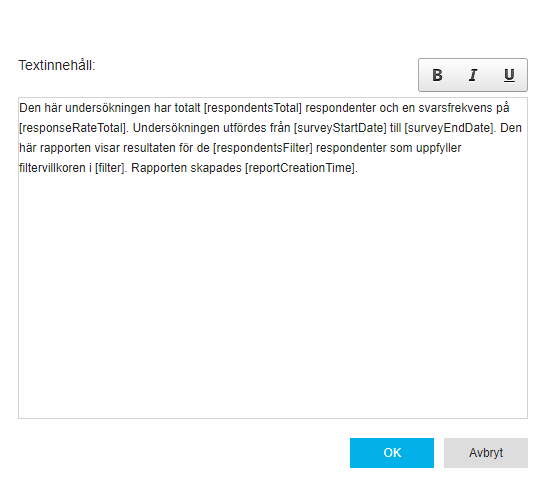This screenshot has height=487, width=547.
Task: Toggle bold formatting with the B icon
Action: pyautogui.click(x=437, y=75)
